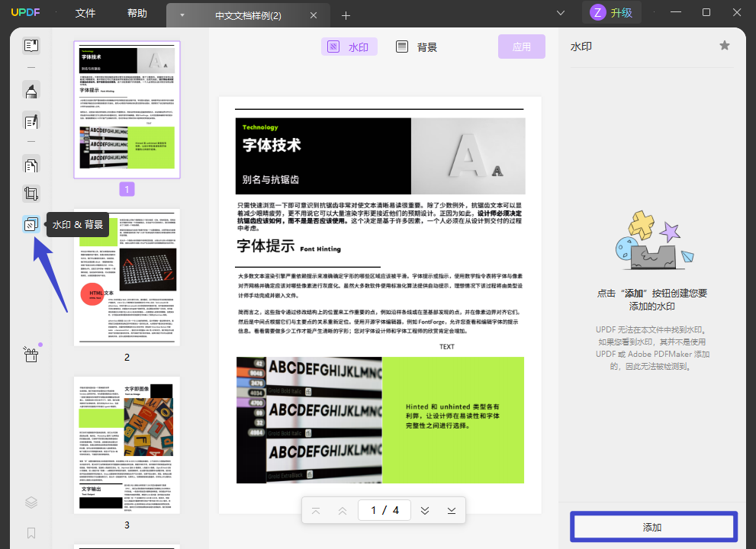Image resolution: width=756 pixels, height=549 pixels.
Task: Switch to the 中文文档样例(2) tab
Action: [x=248, y=15]
